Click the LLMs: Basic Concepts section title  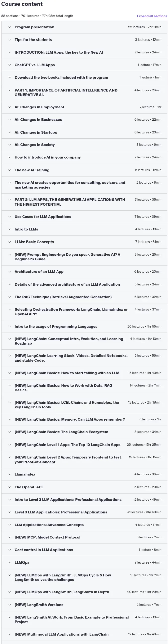tap(34, 242)
